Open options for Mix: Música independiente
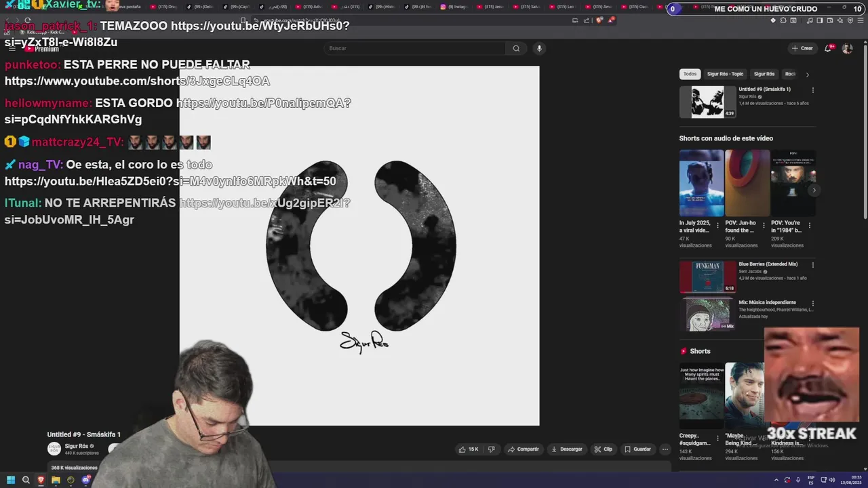This screenshot has height=488, width=868. click(812, 303)
